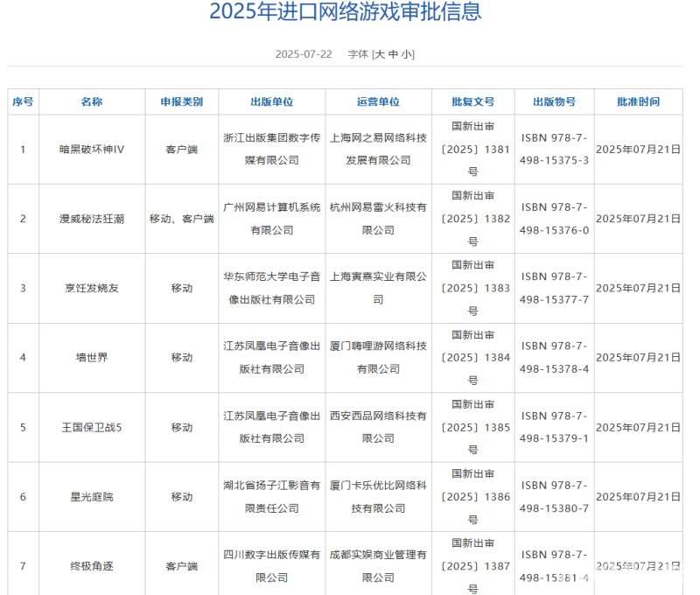Select game name 墙世界
Image resolution: width=700 pixels, height=595 pixels.
coord(92,358)
